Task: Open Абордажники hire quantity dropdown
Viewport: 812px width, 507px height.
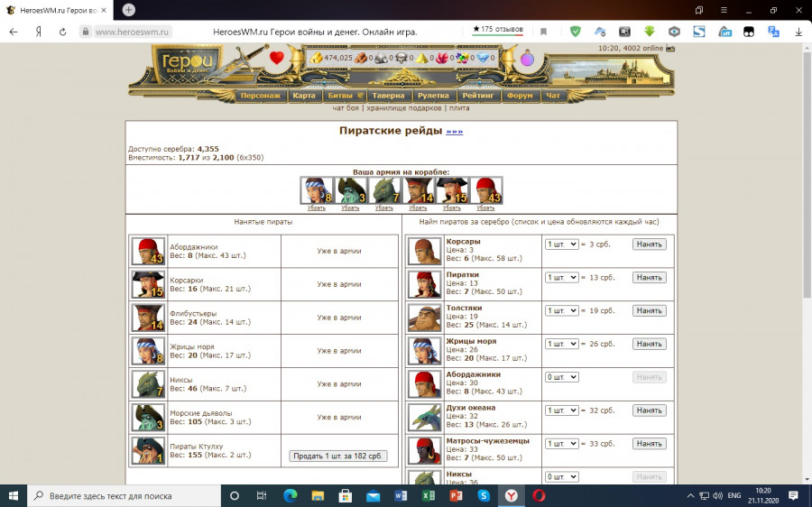Action: tap(561, 377)
